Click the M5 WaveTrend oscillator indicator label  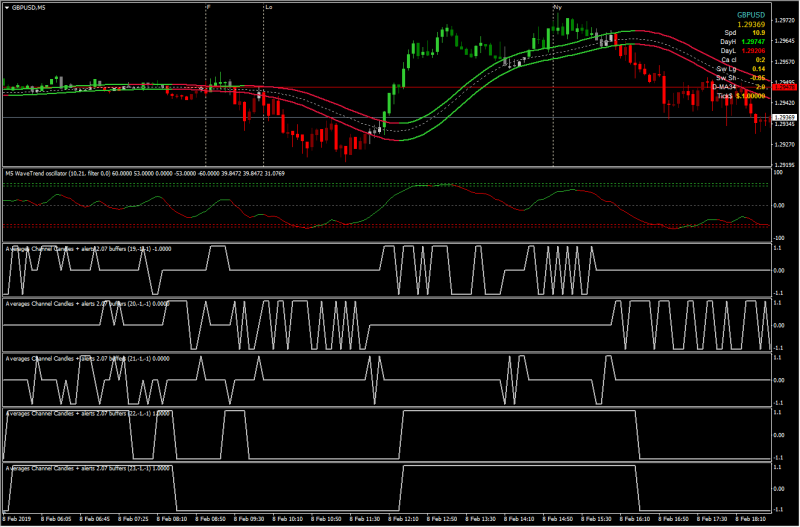click(145, 174)
